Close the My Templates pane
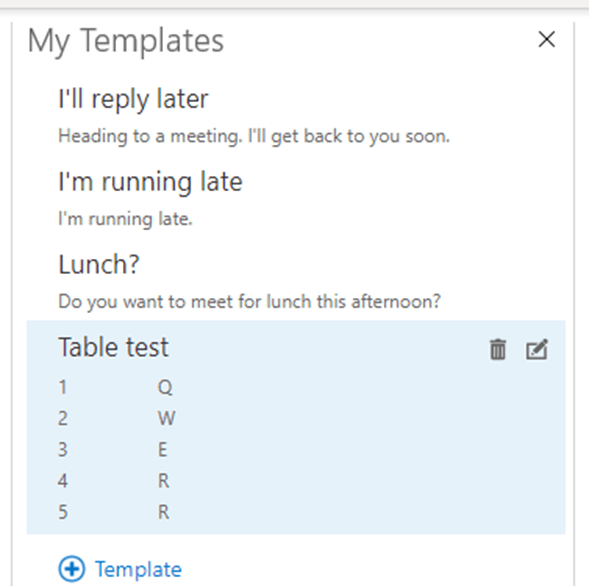This screenshot has width=589, height=586. [x=547, y=39]
